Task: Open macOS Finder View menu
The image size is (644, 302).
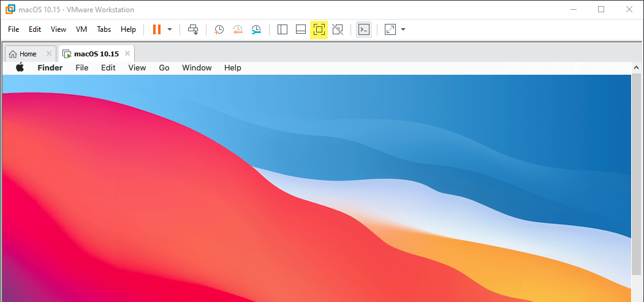Action: point(137,68)
